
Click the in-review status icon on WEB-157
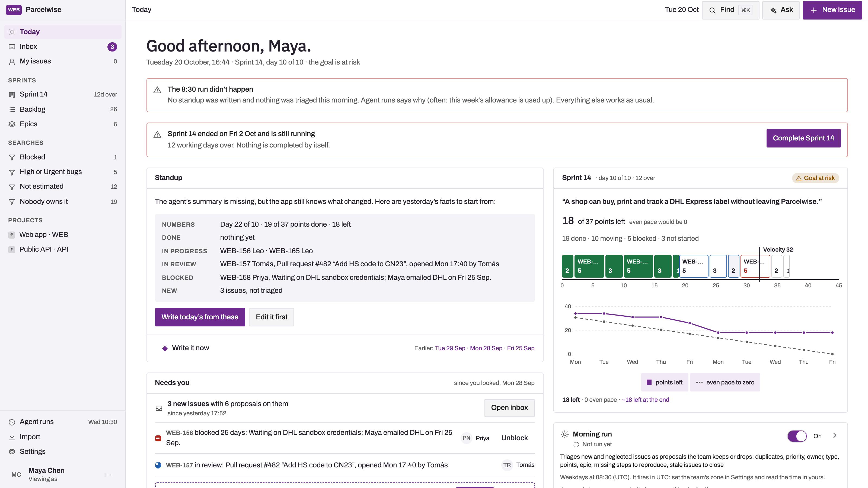coord(158,465)
